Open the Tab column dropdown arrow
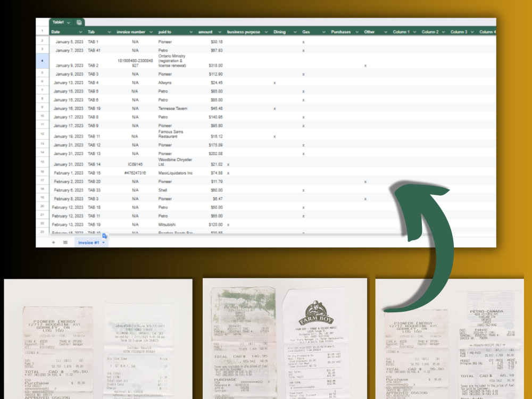 109,32
